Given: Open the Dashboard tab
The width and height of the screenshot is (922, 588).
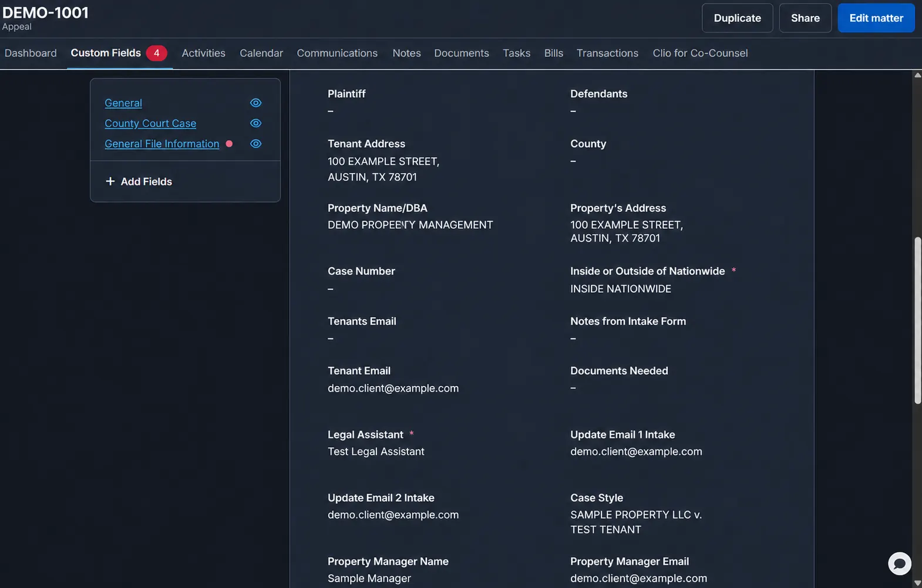Looking at the screenshot, I should click(x=31, y=53).
